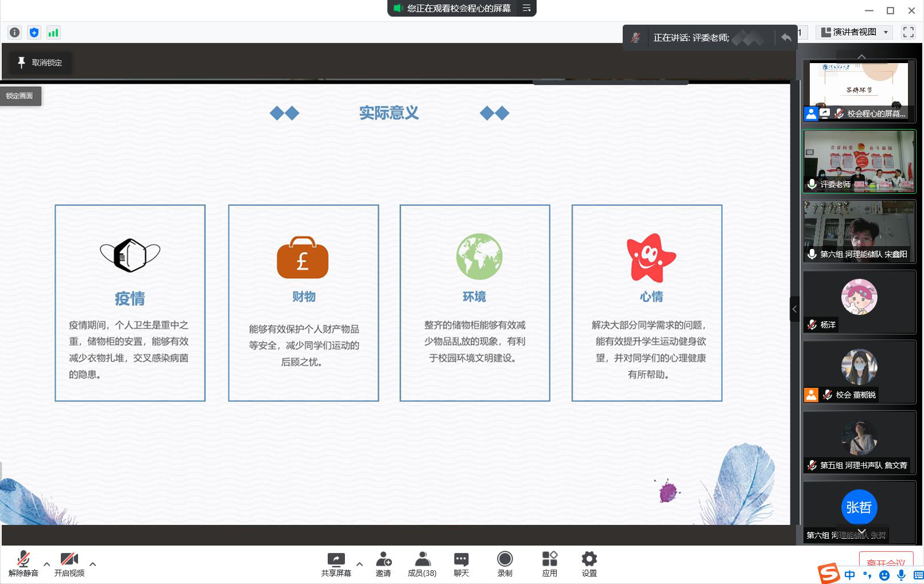Viewport: 924px width, 584px height.
Task: Click the blue security shield icon
Action: point(34,33)
